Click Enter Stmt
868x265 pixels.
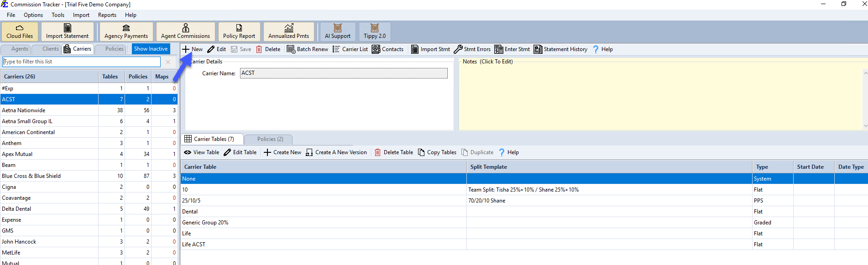pos(512,49)
